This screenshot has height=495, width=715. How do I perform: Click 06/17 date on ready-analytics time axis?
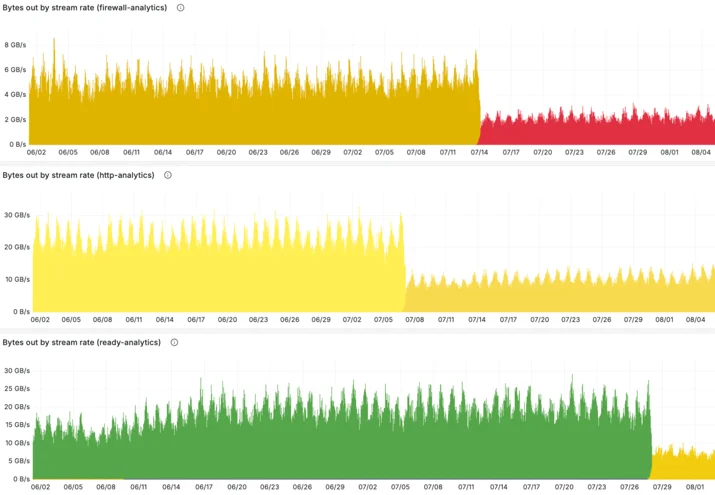point(204,487)
